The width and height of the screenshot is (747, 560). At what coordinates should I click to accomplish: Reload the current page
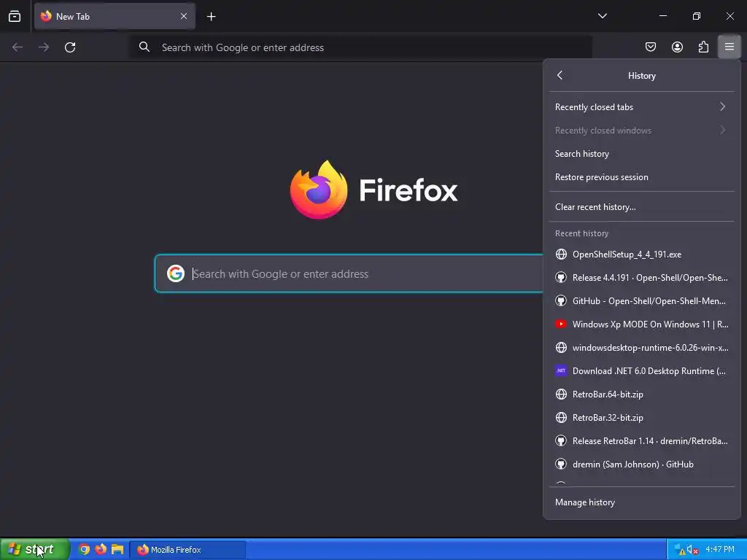pyautogui.click(x=70, y=47)
